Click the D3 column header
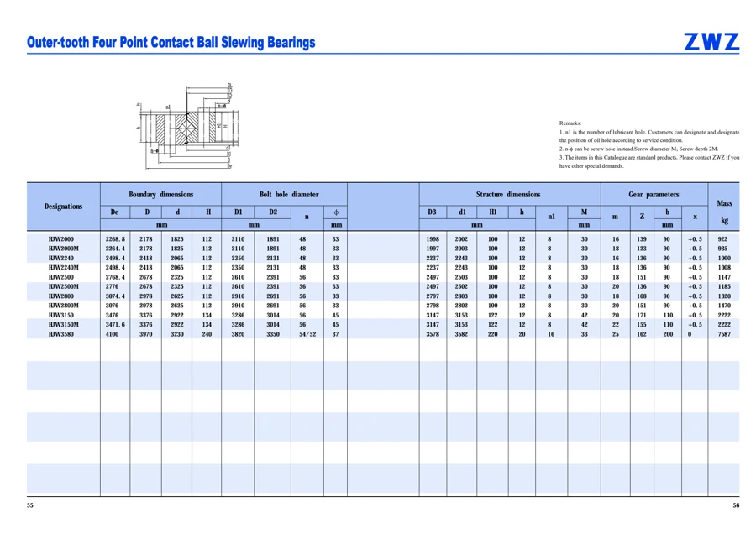The image size is (756, 534). click(433, 212)
